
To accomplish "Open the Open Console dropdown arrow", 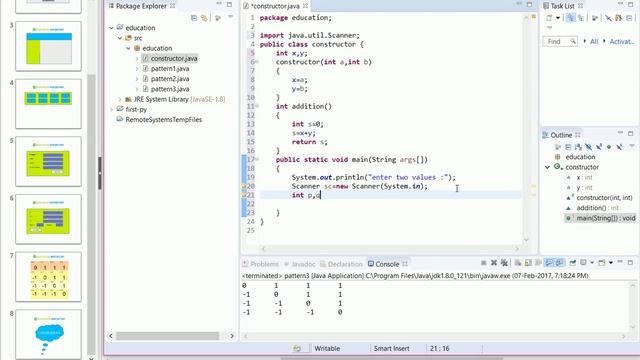I will pyautogui.click(x=611, y=263).
